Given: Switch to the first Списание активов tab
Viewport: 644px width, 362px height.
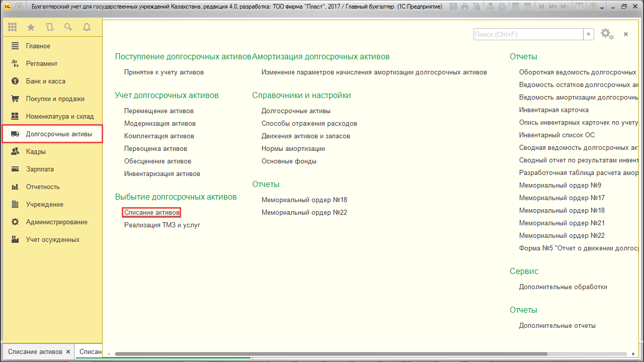Looking at the screenshot, I should pos(35,351).
